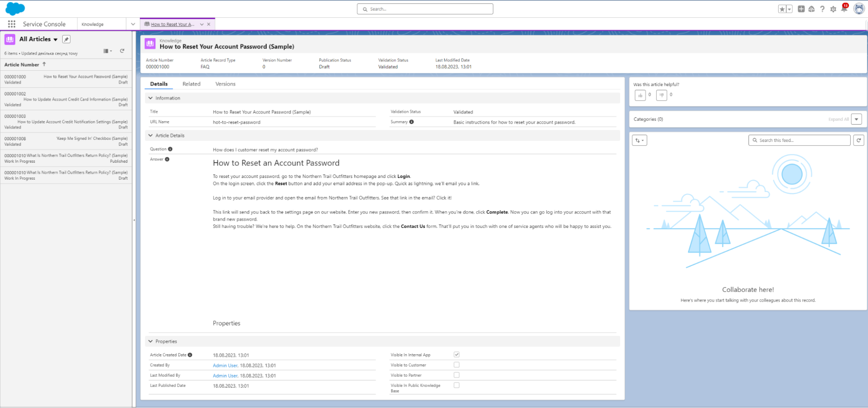Switch to the Versions tab
Viewport: 868px width, 408px height.
(225, 83)
